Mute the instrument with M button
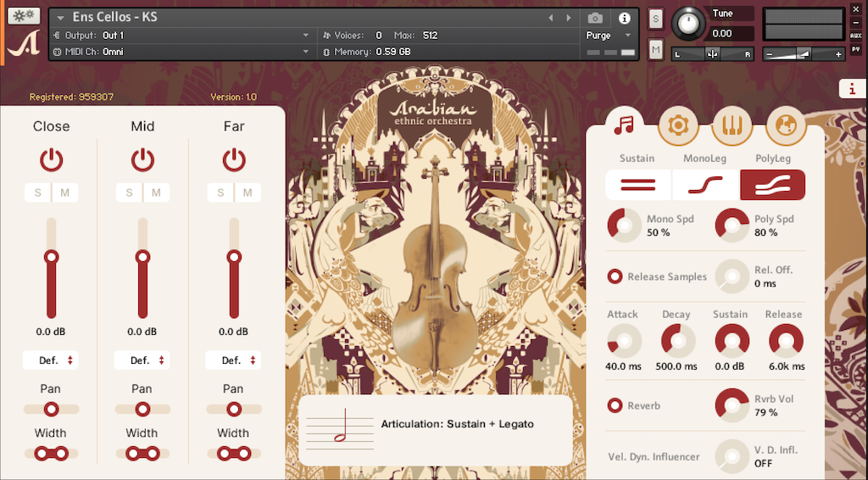 tap(655, 50)
